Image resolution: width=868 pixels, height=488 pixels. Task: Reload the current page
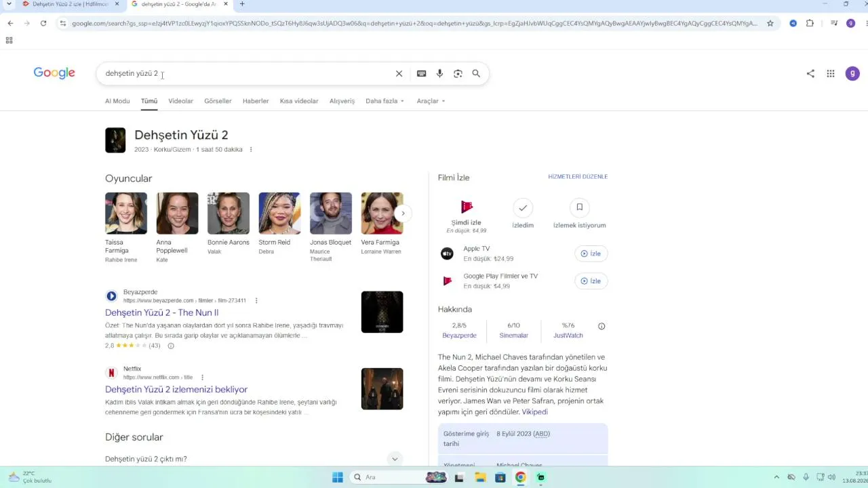[43, 23]
